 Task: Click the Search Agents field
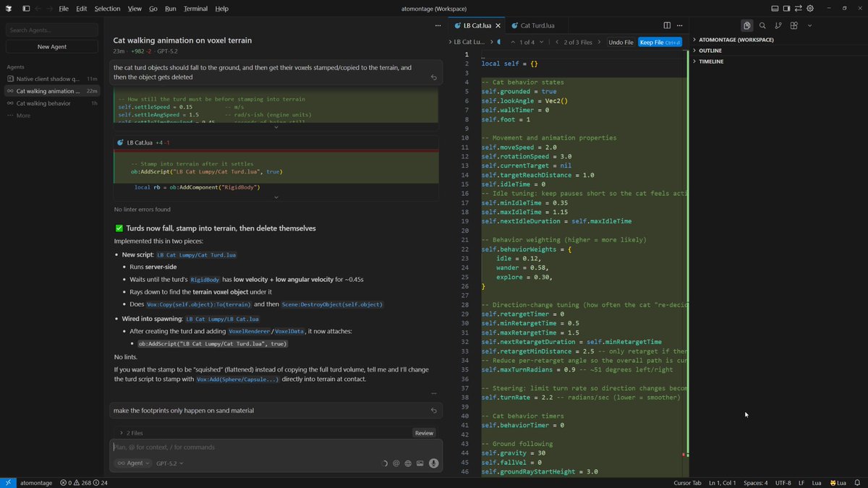pyautogui.click(x=52, y=30)
